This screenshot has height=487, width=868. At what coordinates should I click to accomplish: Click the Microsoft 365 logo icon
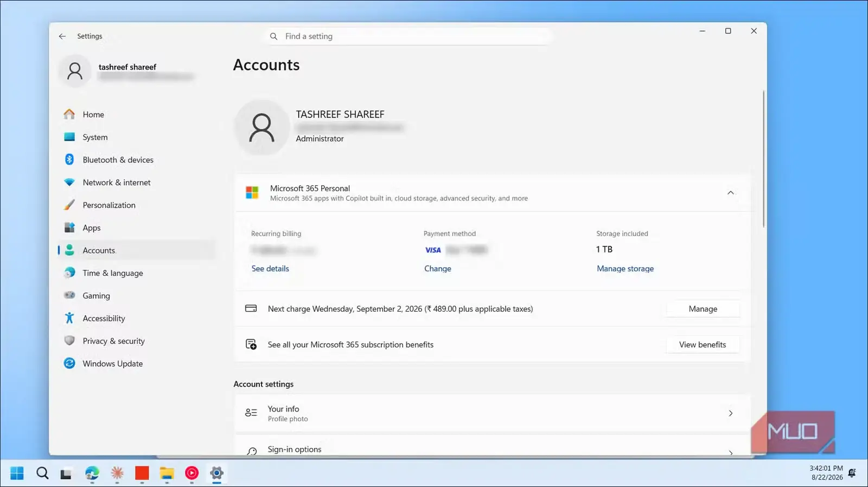[x=252, y=193]
